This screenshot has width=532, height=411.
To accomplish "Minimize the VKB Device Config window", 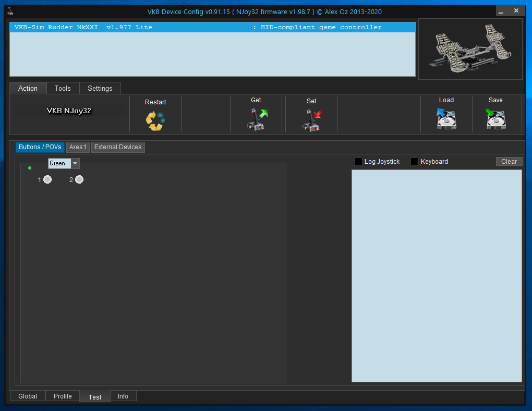I will tap(501, 11).
